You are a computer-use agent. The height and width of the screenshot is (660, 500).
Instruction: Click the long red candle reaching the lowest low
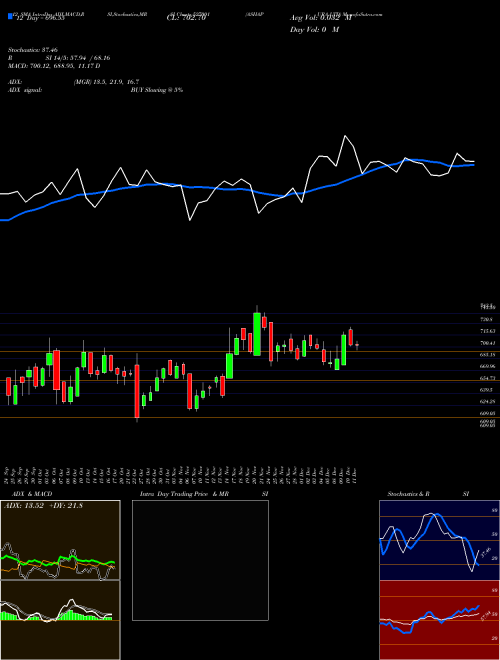click(137, 391)
